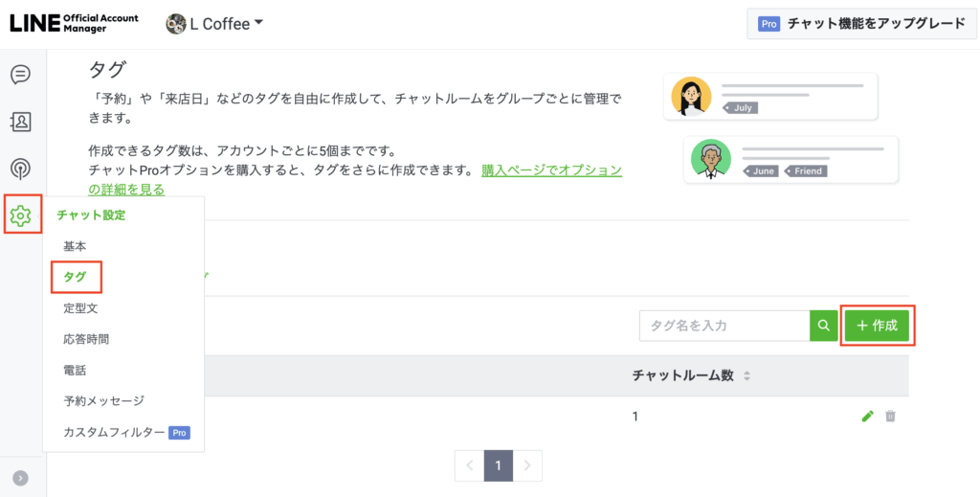Open the 購入ページでオプションの詳細を見る link
This screenshot has width=980, height=497.
551,171
